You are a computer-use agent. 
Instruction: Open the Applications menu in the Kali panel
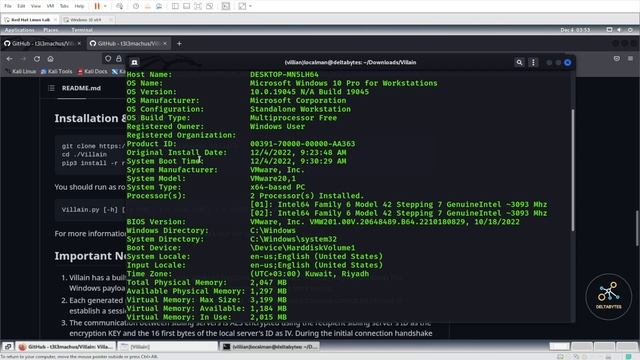19,30
